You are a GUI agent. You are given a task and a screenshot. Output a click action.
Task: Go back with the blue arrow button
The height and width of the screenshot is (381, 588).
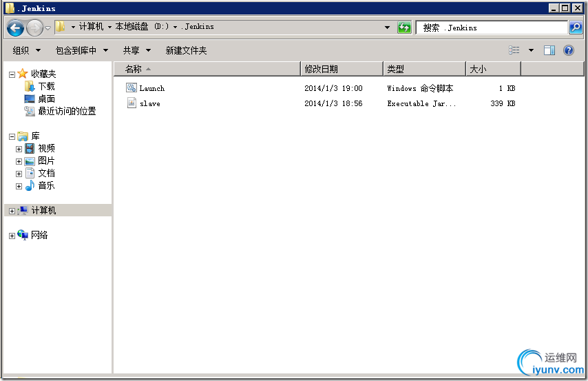tap(15, 28)
